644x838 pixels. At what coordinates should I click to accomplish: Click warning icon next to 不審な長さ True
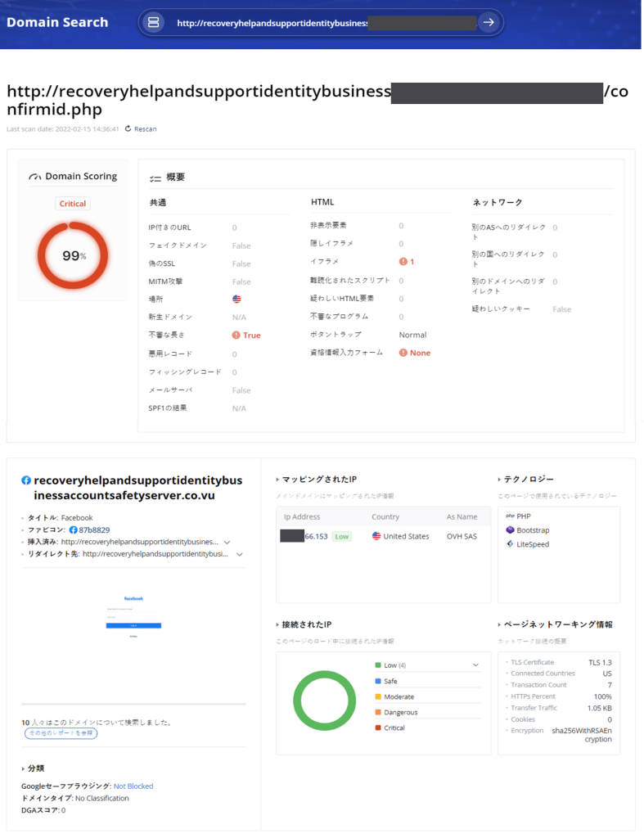click(236, 335)
